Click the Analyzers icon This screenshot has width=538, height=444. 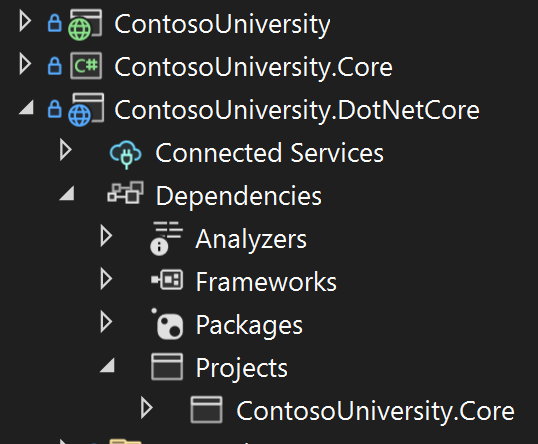point(166,238)
